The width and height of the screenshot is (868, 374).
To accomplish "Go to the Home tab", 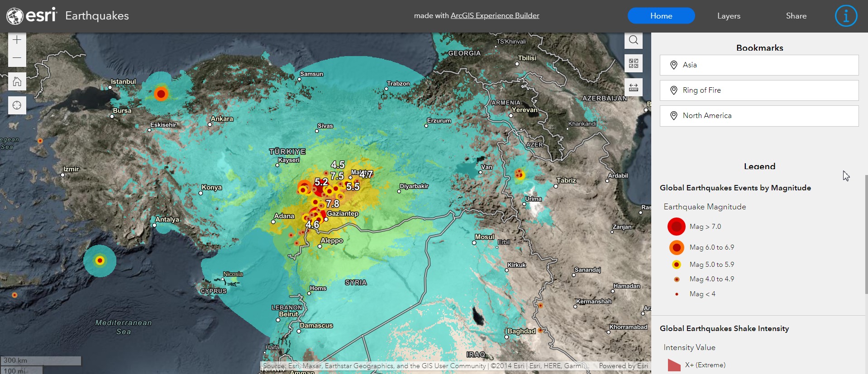I will (x=661, y=16).
